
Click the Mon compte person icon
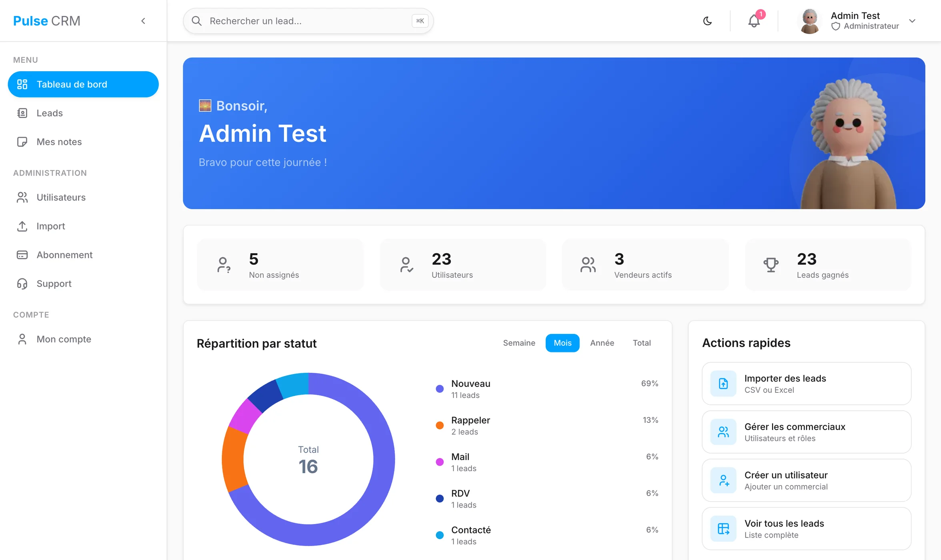pos(22,339)
